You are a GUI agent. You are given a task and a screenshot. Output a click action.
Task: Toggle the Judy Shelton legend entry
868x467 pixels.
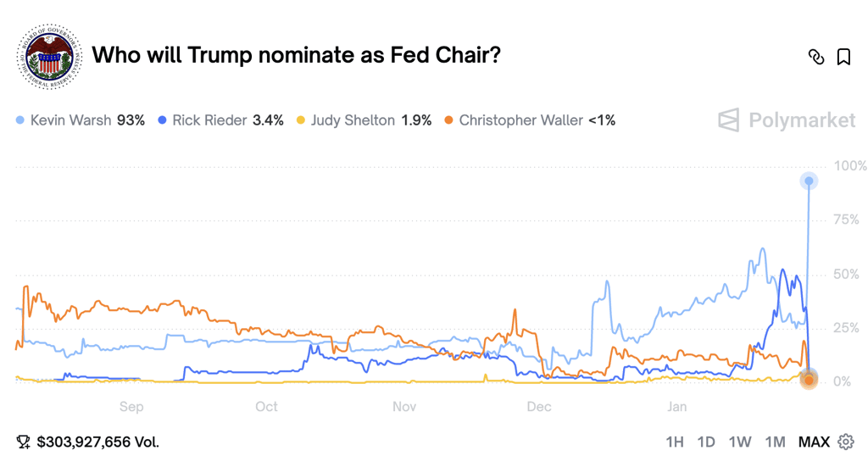tap(364, 120)
